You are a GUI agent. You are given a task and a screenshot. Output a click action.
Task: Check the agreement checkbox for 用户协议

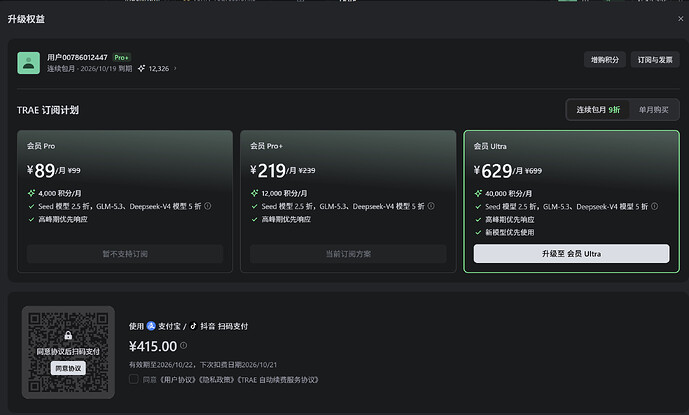[x=134, y=379]
